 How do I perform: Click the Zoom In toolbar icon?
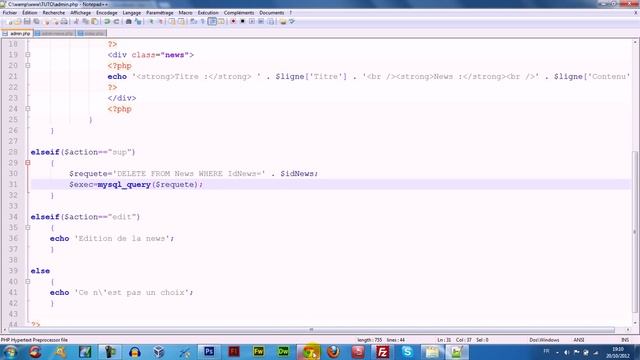(x=151, y=21)
